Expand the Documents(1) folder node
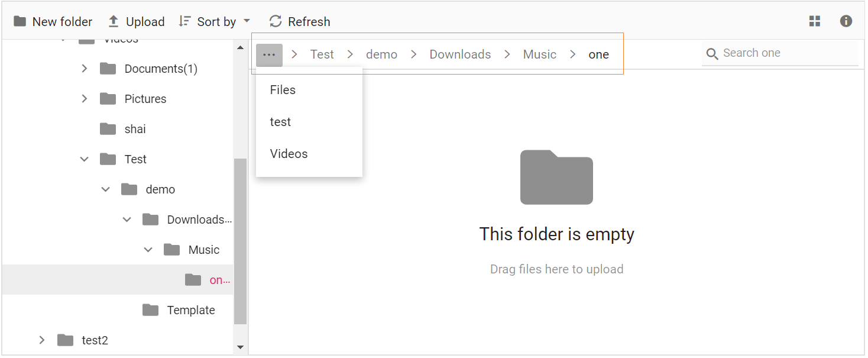 (85, 69)
